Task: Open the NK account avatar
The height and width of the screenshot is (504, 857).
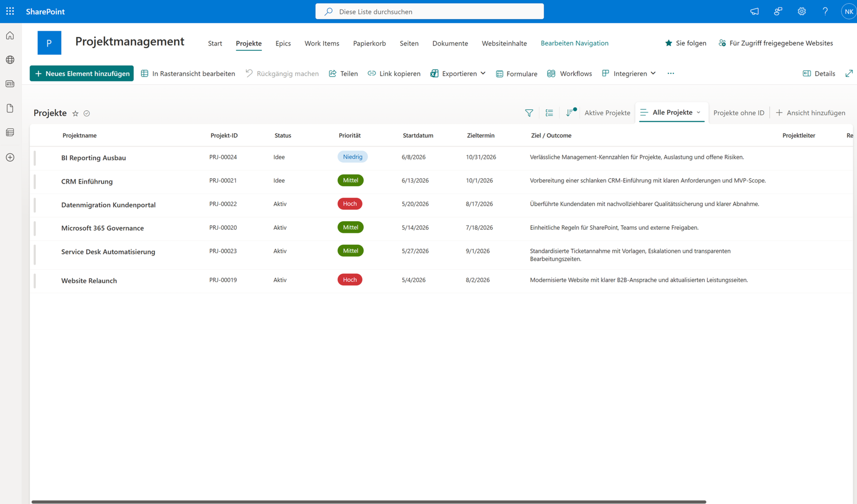Action: [x=849, y=11]
